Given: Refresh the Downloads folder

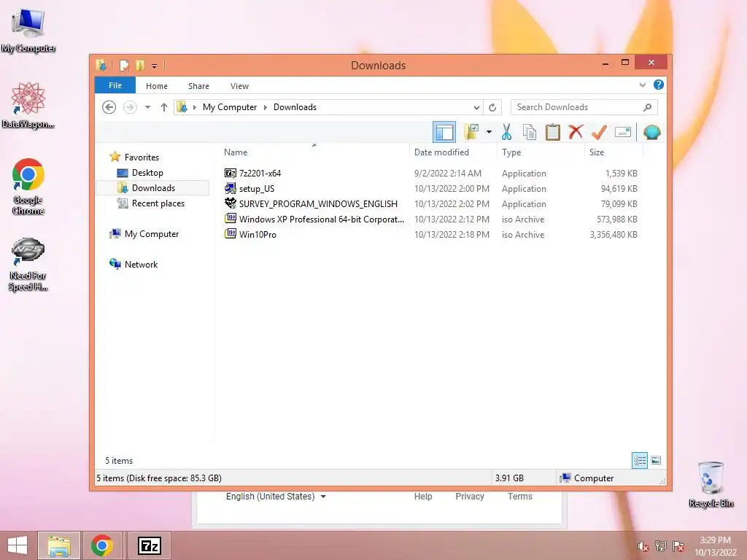Looking at the screenshot, I should point(492,108).
